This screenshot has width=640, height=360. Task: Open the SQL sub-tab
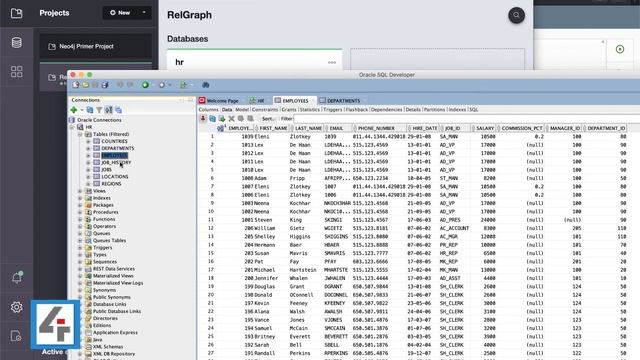coord(473,109)
